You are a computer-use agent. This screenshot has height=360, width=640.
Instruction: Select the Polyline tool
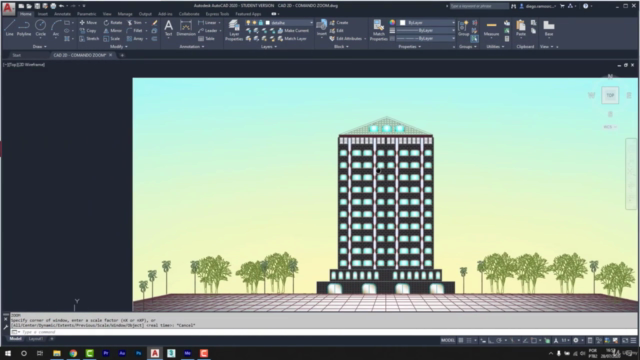[24, 28]
